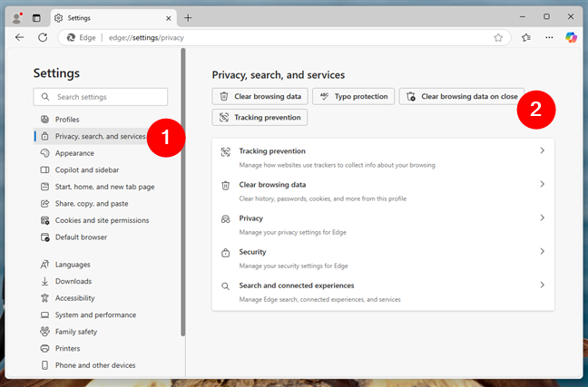
Task: Go back with the back arrow
Action: tap(19, 37)
